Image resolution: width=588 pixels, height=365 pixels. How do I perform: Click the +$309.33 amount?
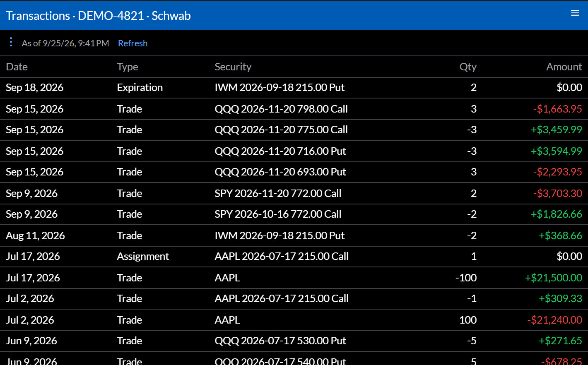tap(560, 298)
